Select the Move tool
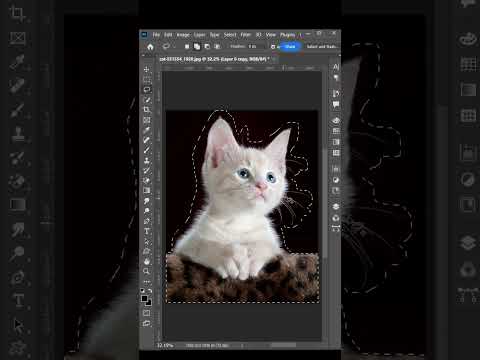This screenshot has height=360, width=480. coord(147,69)
